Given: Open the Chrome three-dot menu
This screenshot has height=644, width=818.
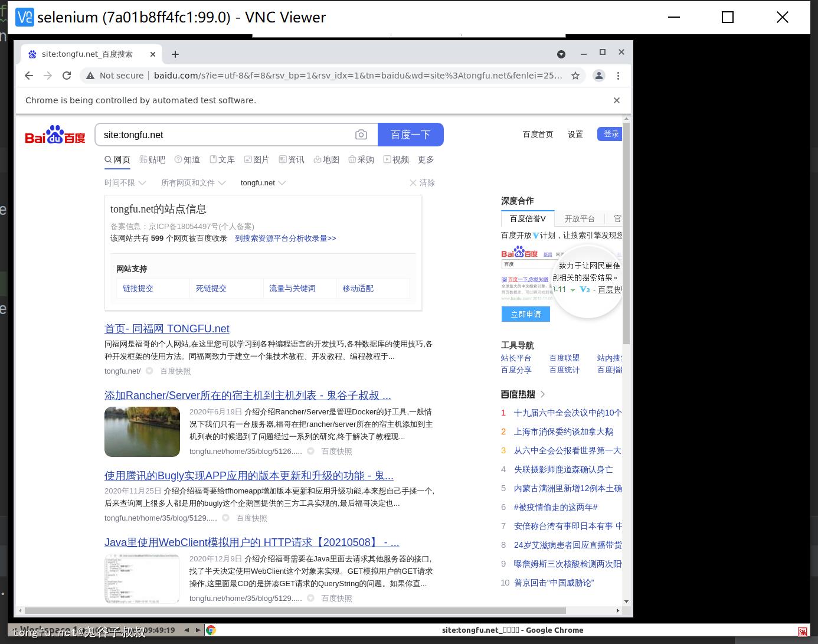Looking at the screenshot, I should 618,76.
